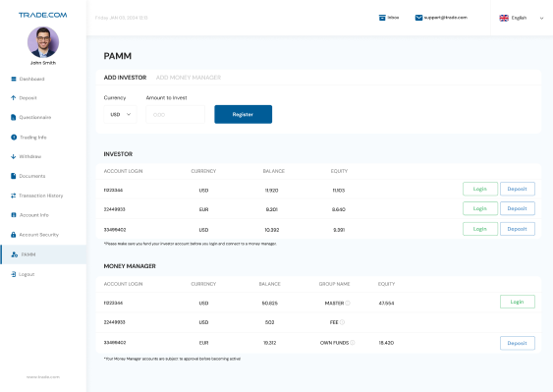Click the Withdraw down-arrow icon
This screenshot has height=392, width=553.
tap(14, 156)
